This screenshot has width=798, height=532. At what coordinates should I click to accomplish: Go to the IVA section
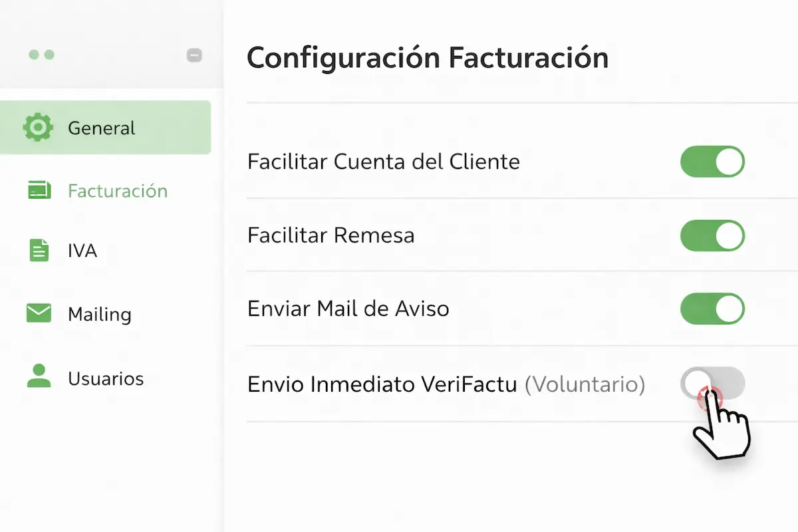tap(81, 251)
